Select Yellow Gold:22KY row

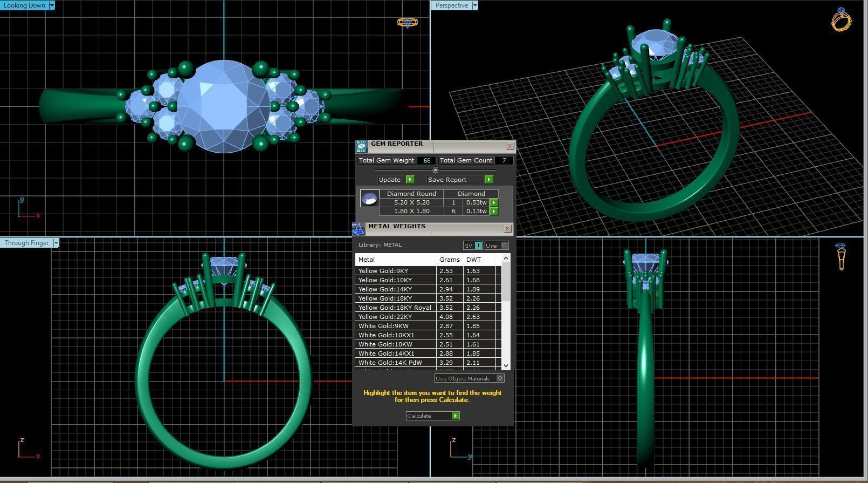click(428, 317)
